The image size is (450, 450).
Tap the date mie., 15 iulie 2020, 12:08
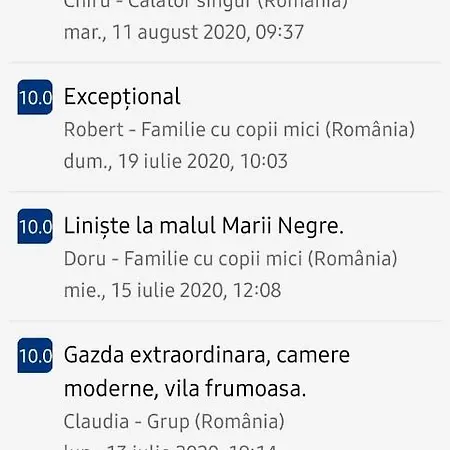[x=172, y=290]
